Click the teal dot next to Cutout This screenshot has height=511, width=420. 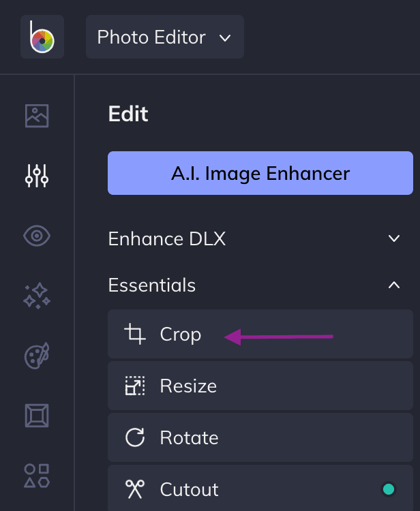pos(389,489)
